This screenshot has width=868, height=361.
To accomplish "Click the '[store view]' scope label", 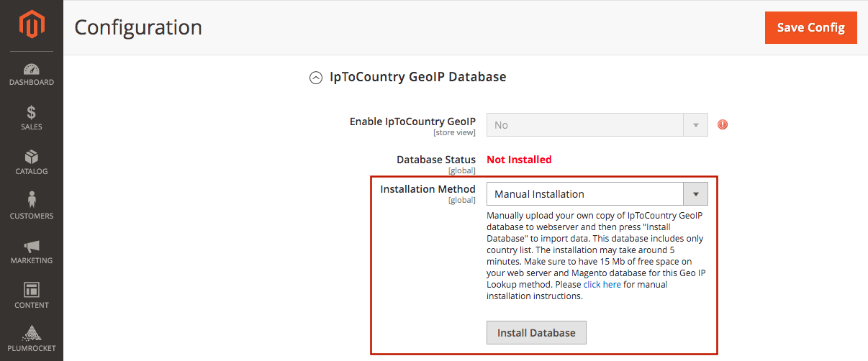I will click(x=454, y=132).
